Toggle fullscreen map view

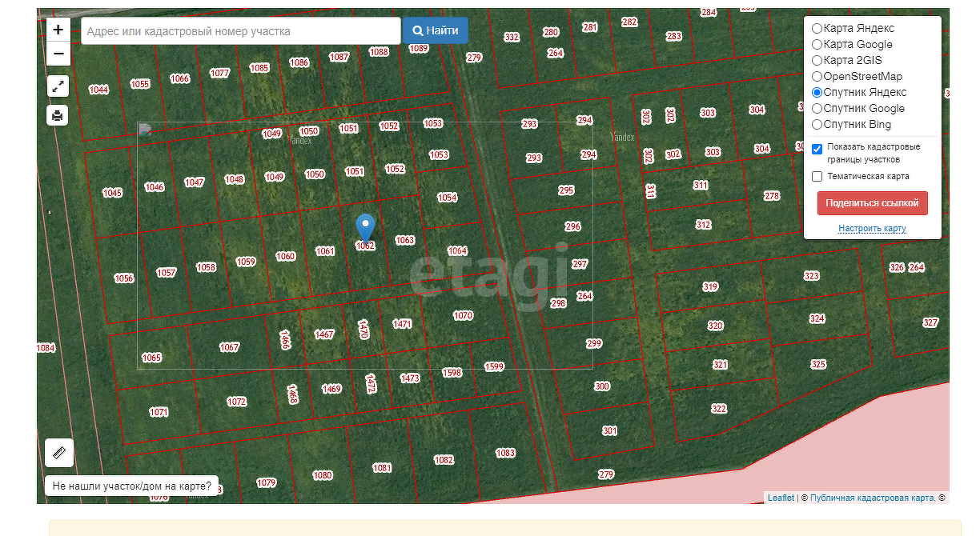pyautogui.click(x=58, y=86)
